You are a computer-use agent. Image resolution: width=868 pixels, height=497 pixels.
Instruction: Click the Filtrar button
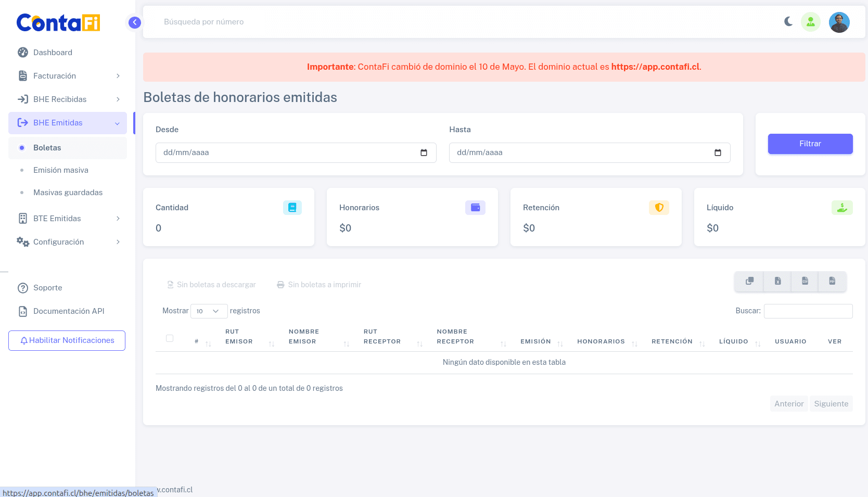(x=810, y=144)
